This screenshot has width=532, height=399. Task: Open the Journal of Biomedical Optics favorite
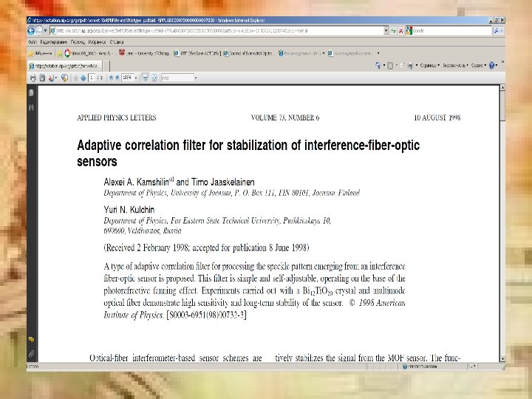tap(248, 53)
